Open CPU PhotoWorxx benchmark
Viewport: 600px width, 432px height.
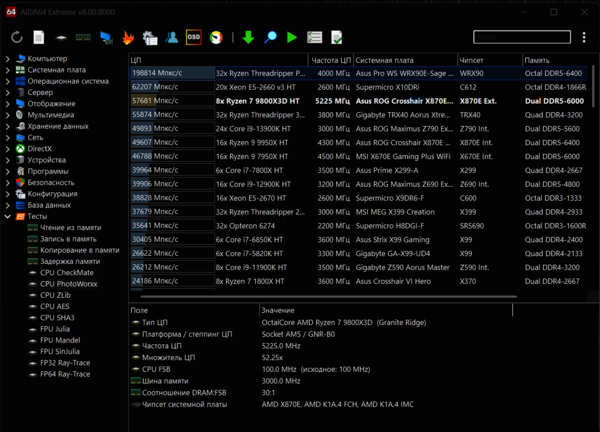pos(69,284)
